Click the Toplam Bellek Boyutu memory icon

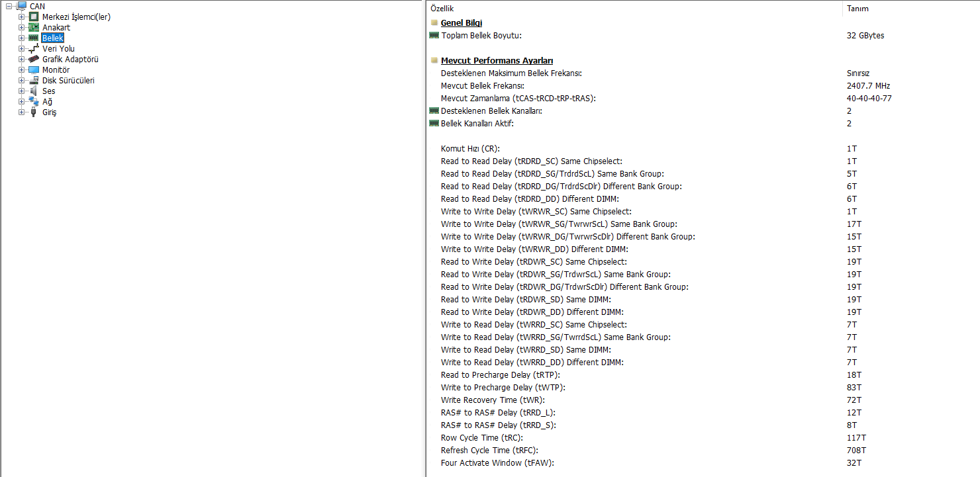434,35
